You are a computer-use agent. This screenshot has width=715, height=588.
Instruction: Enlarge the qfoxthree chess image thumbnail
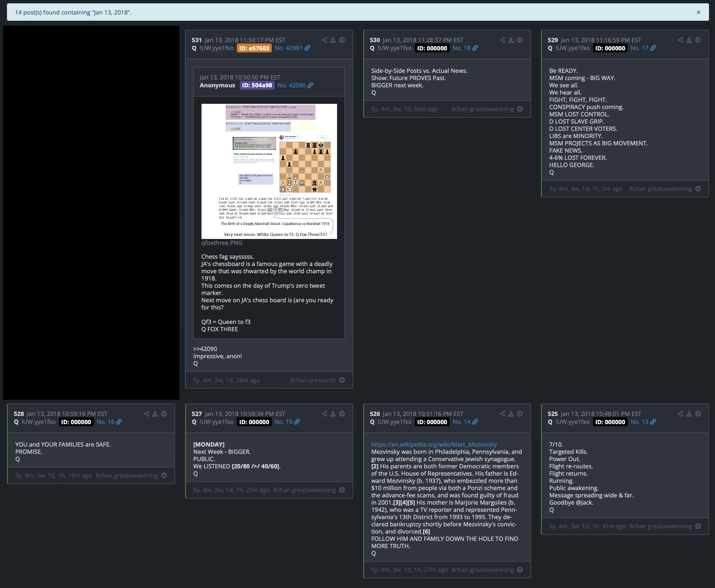(269, 171)
